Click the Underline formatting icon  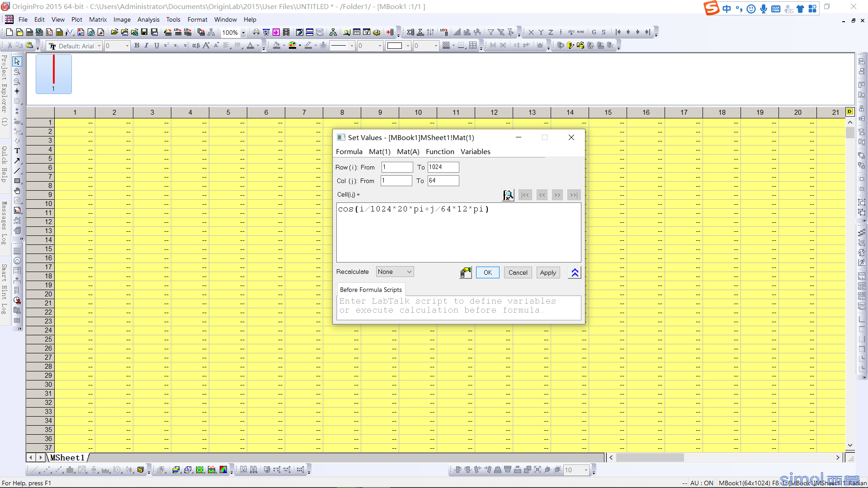(x=156, y=46)
